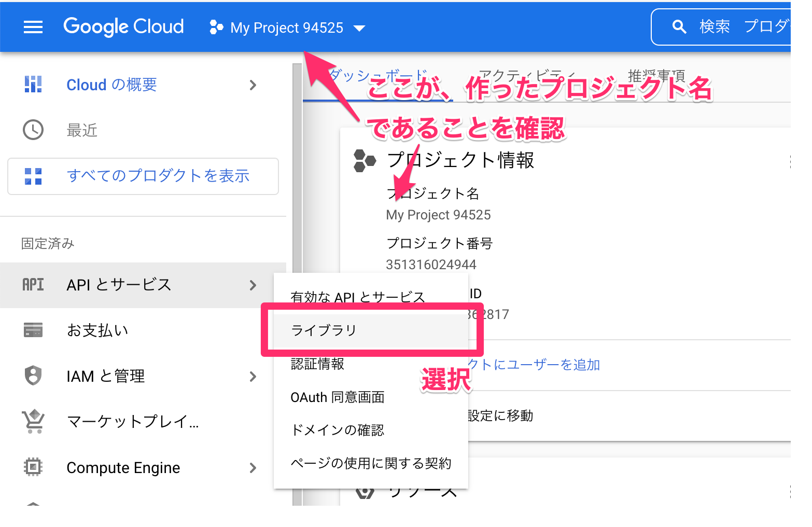Click the project number 351316024944
The image size is (812, 527).
(x=431, y=265)
